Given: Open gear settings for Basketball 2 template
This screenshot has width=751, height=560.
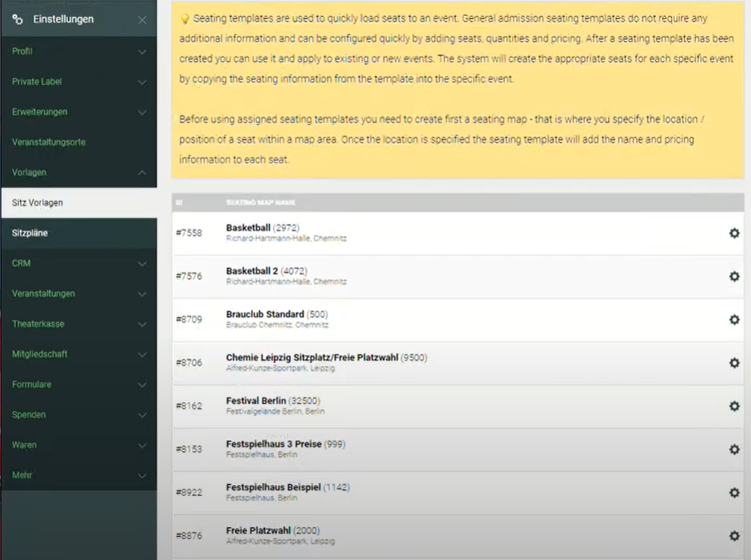Looking at the screenshot, I should pyautogui.click(x=733, y=277).
